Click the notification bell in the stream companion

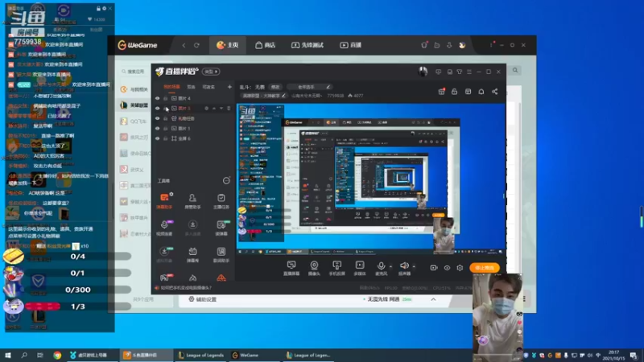pyautogui.click(x=481, y=92)
